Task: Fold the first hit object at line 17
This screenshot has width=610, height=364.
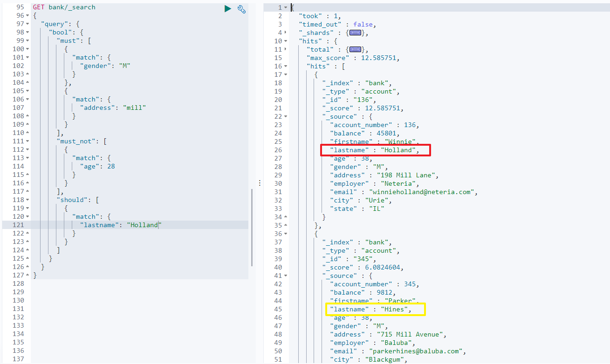Action: (286, 75)
